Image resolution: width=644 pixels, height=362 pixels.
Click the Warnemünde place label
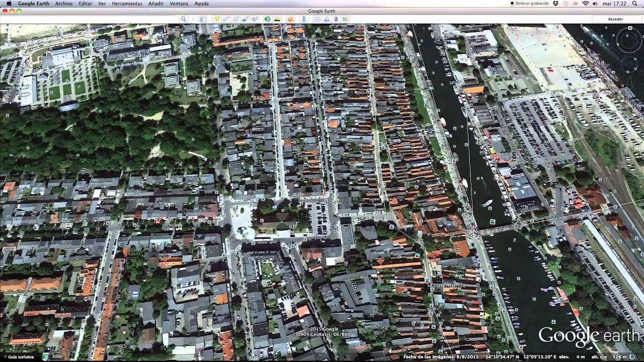click(448, 285)
